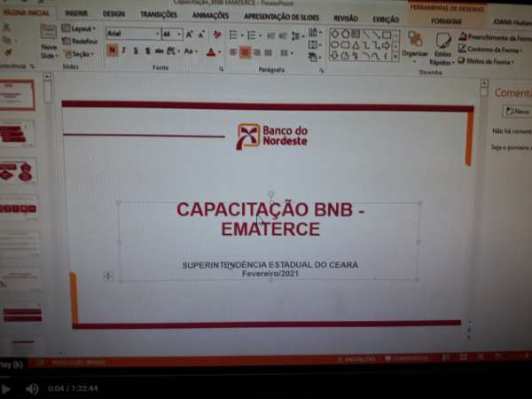Select the triangle shape in the shapes gallery
This screenshot has height=399, width=532.
point(356,45)
